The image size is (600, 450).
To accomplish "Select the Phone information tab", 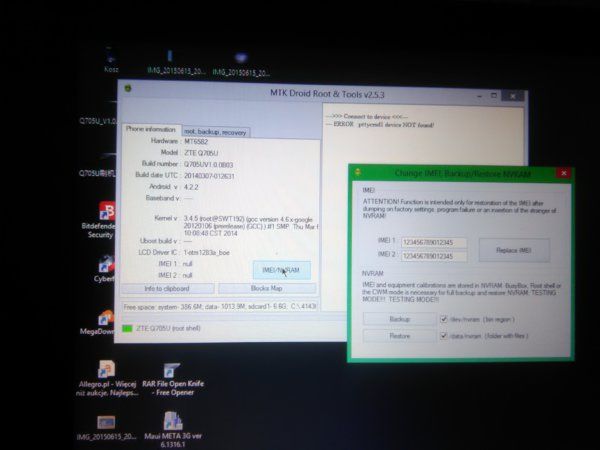I will [151, 129].
